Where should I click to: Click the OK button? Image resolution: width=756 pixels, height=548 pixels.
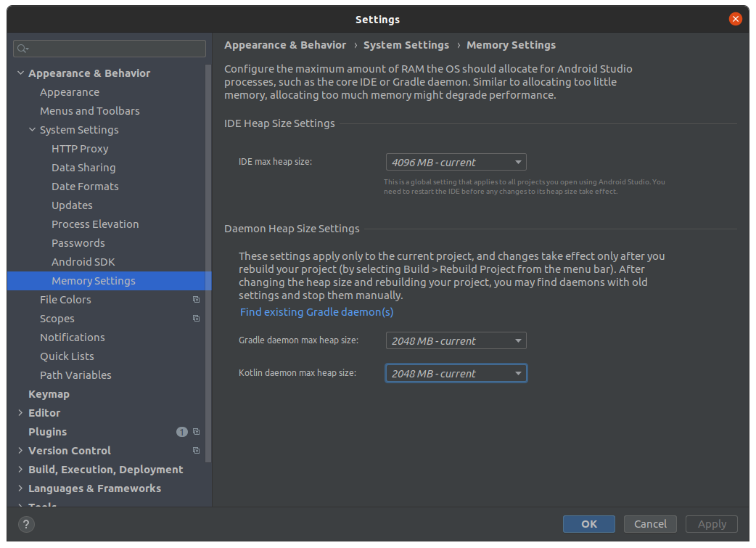tap(588, 524)
